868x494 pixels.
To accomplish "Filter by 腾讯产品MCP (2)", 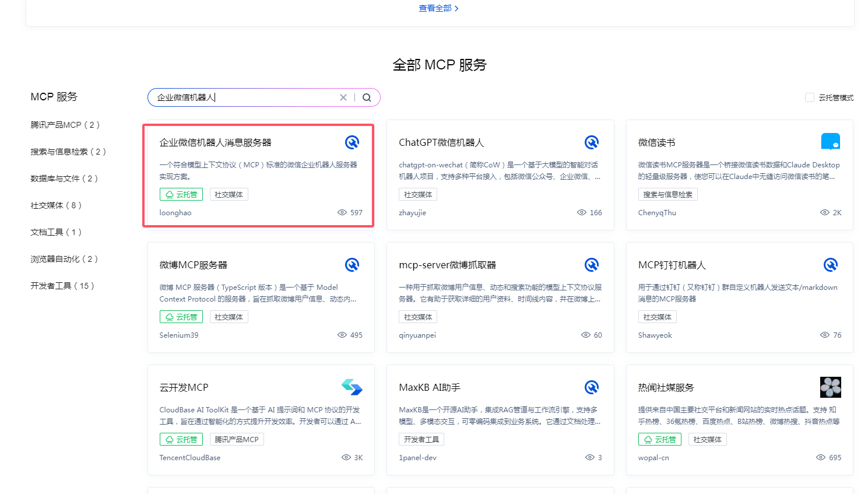I will (65, 125).
